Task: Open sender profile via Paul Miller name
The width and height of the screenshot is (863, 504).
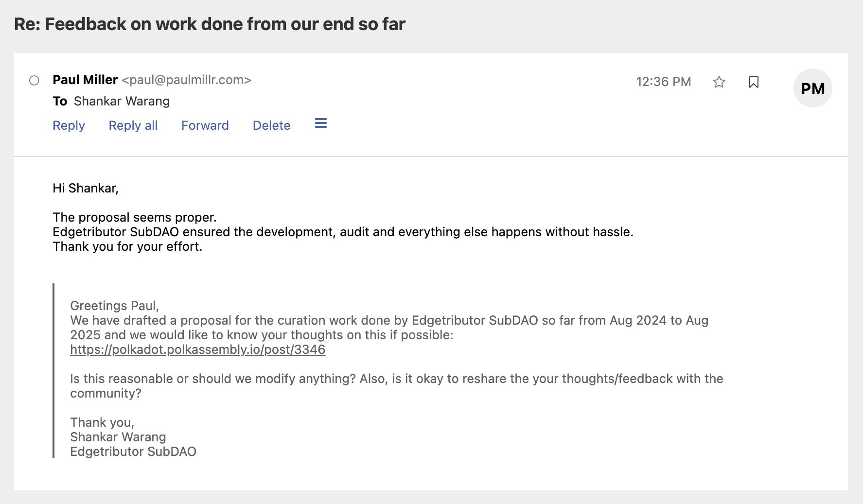Action: (85, 80)
